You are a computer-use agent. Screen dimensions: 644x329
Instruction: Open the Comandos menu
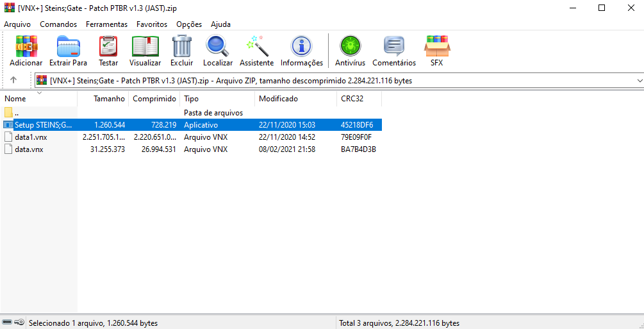58,24
